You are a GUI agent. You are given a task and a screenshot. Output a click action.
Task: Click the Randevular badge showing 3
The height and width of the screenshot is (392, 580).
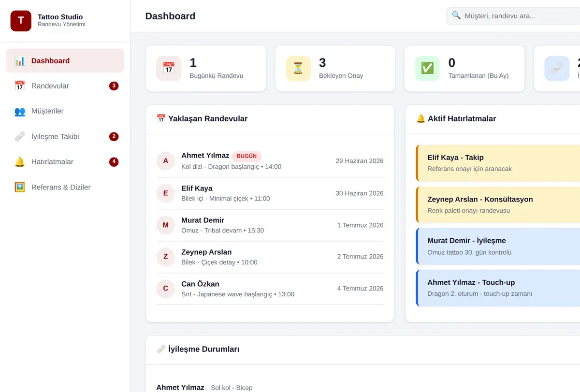114,86
